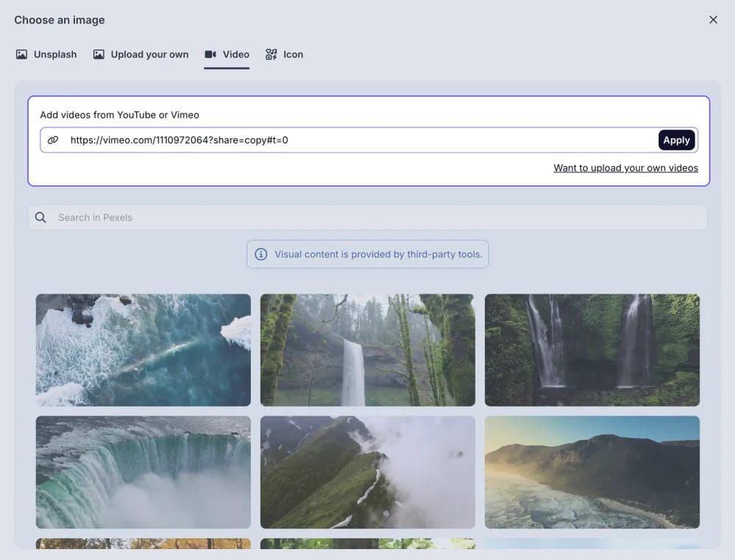Screen dimensions: 735x560
Task: Click the third-party tools notice banner
Action: click(x=367, y=254)
